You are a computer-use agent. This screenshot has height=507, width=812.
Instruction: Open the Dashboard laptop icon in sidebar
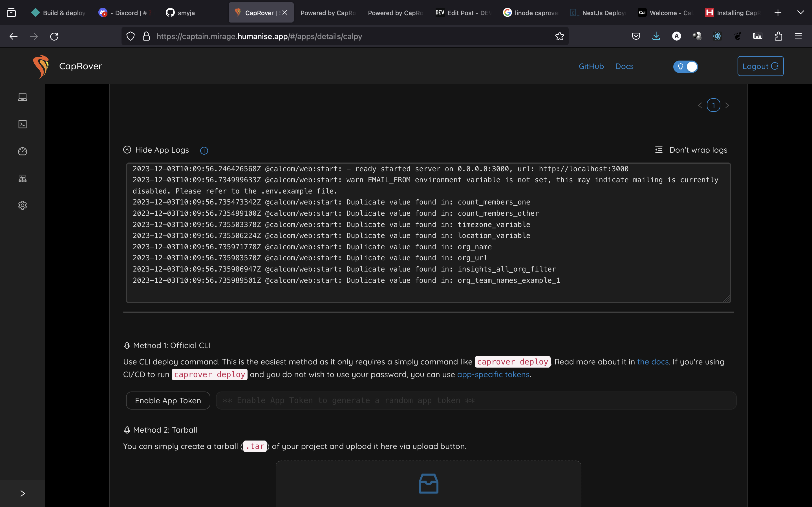pos(23,97)
